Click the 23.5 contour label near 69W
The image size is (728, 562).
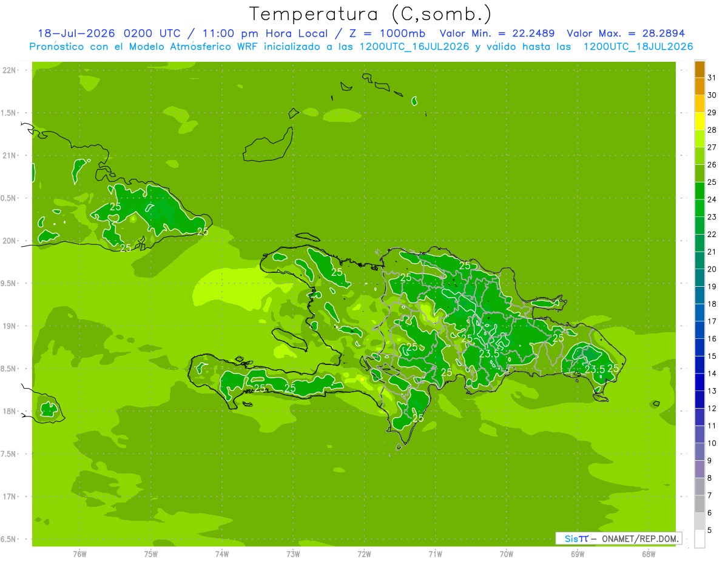[595, 369]
